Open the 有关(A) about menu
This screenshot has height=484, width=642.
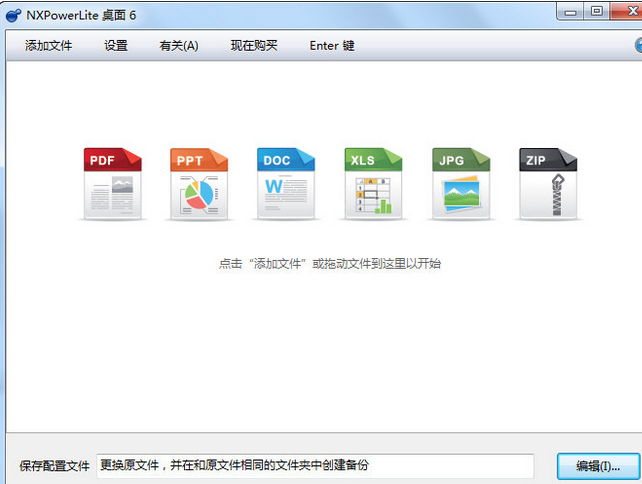tap(179, 45)
